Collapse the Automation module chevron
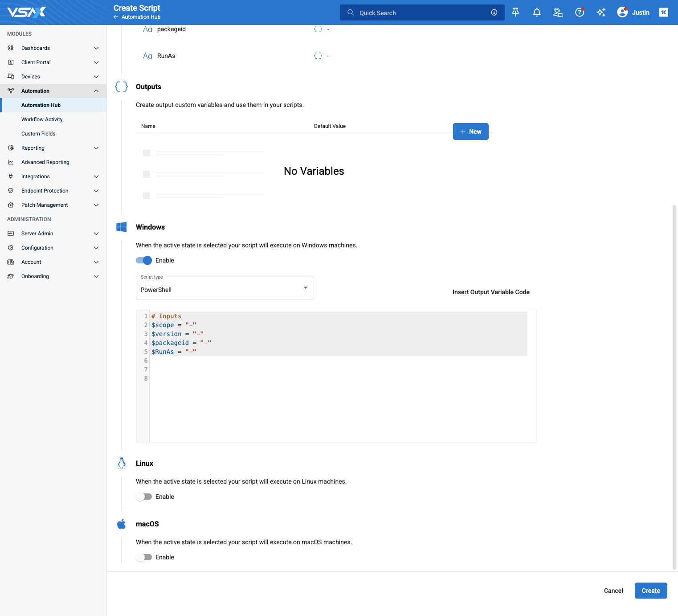 tap(96, 91)
